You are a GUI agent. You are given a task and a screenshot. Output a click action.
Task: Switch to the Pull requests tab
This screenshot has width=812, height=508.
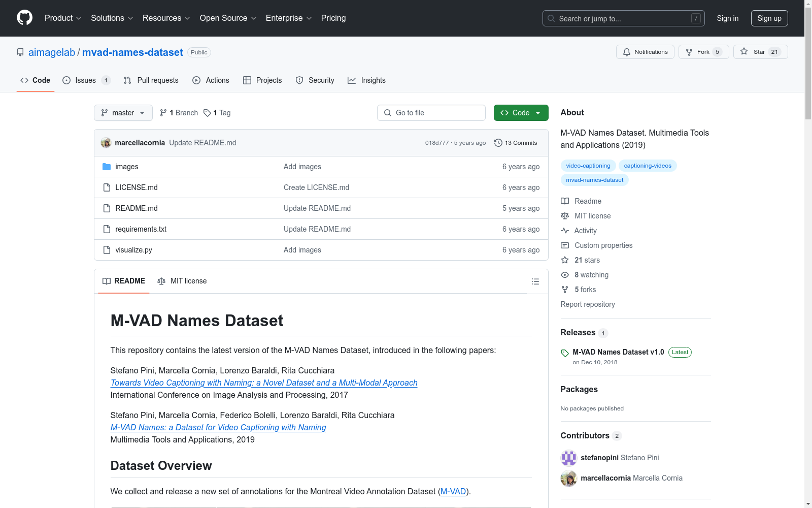coord(151,80)
